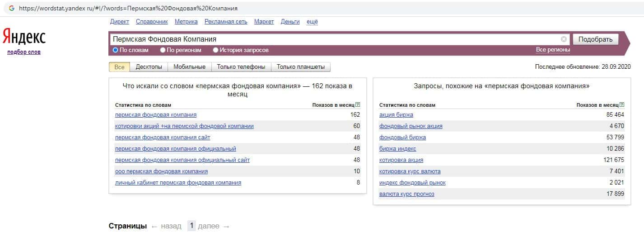Open the Директ link in top navigation

pyautogui.click(x=119, y=22)
